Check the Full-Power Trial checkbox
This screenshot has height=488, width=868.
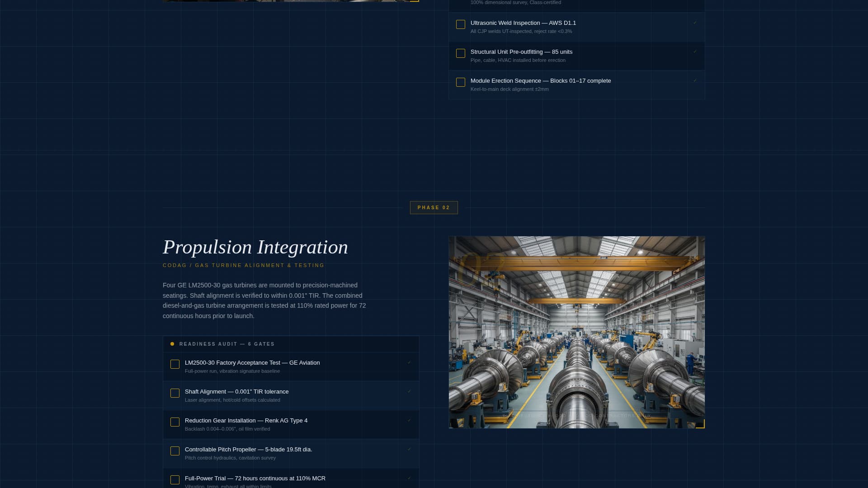175,480
